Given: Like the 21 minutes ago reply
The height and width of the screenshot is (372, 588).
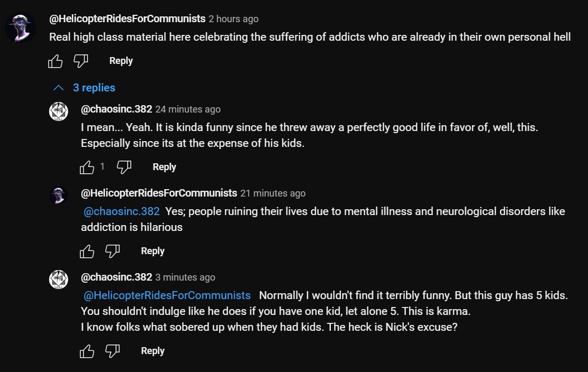Looking at the screenshot, I should [87, 252].
